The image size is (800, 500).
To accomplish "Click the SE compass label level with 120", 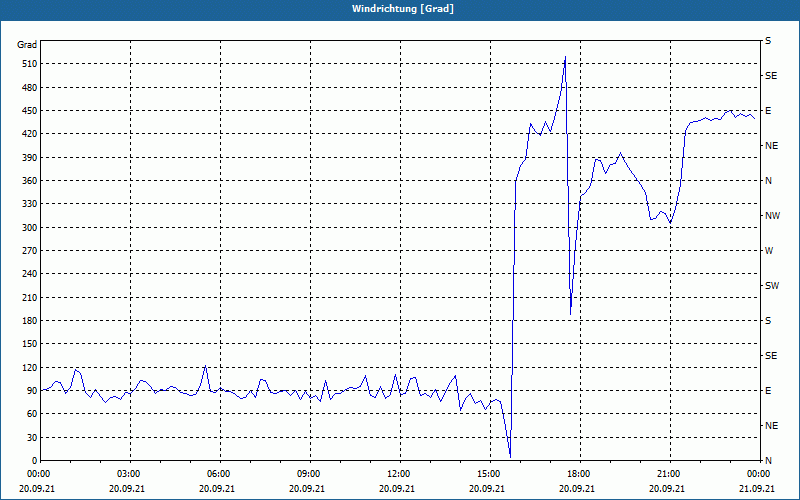I will (771, 356).
